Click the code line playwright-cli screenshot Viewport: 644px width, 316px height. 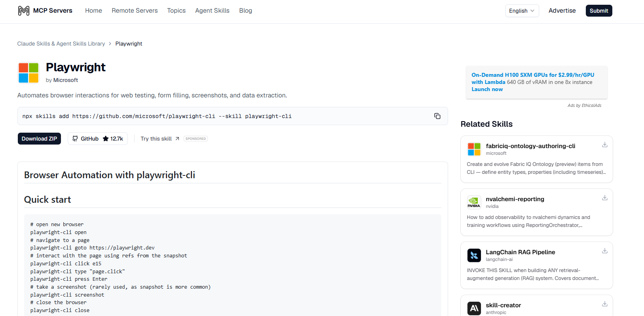[x=67, y=295]
